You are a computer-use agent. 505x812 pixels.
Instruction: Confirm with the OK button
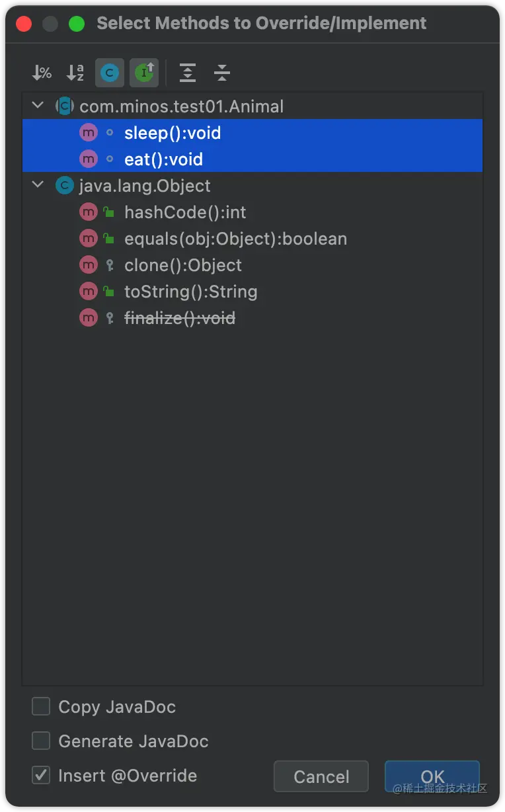[432, 776]
